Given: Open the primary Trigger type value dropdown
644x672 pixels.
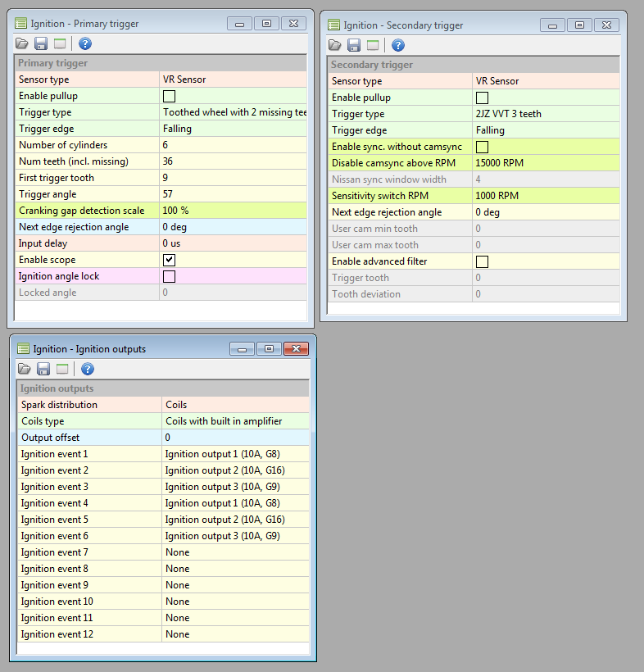Looking at the screenshot, I should coord(234,112).
